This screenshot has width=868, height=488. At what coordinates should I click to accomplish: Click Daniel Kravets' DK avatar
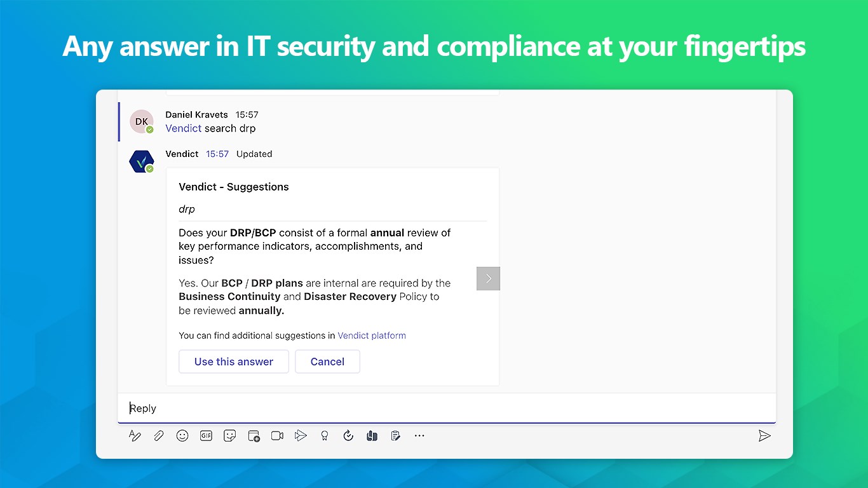point(142,121)
